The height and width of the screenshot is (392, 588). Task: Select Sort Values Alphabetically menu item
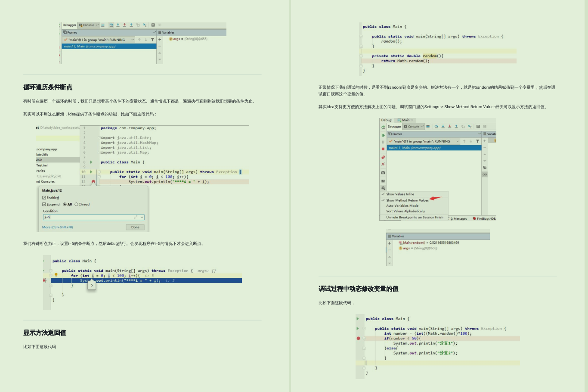pos(405,211)
